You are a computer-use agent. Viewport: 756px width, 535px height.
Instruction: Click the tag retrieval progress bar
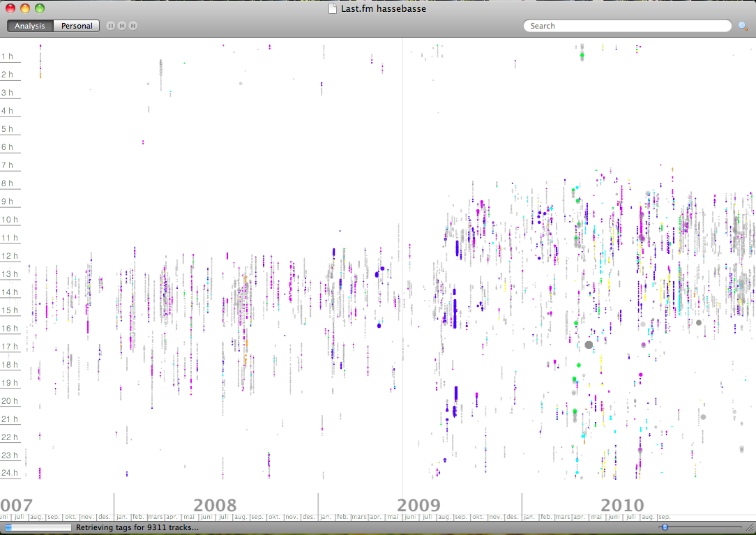(x=38, y=527)
